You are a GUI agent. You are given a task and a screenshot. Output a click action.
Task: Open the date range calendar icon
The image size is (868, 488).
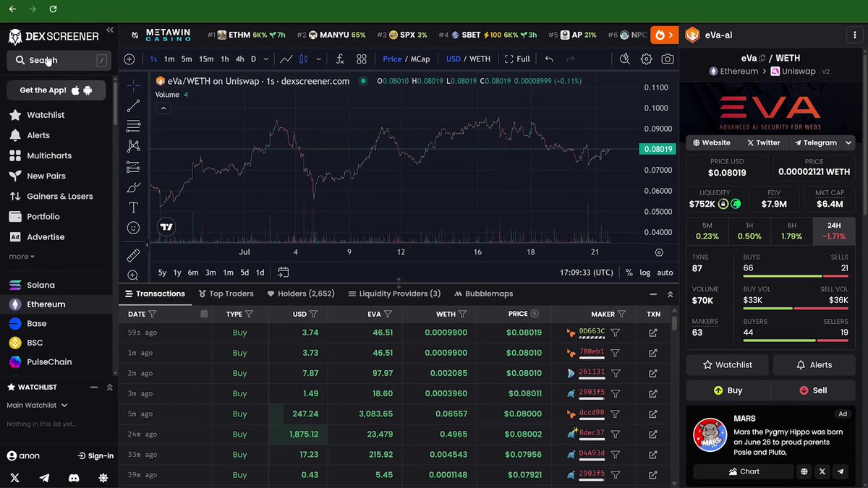[x=283, y=273]
